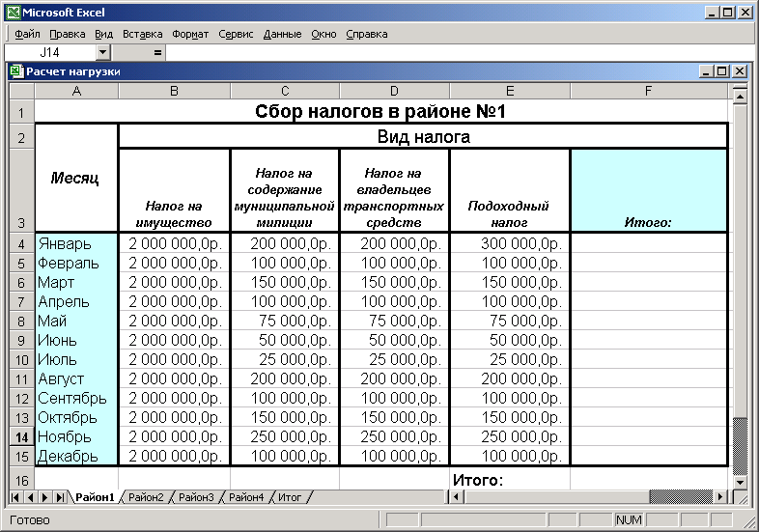Click the NUM indicator in status bar

pyautogui.click(x=629, y=520)
